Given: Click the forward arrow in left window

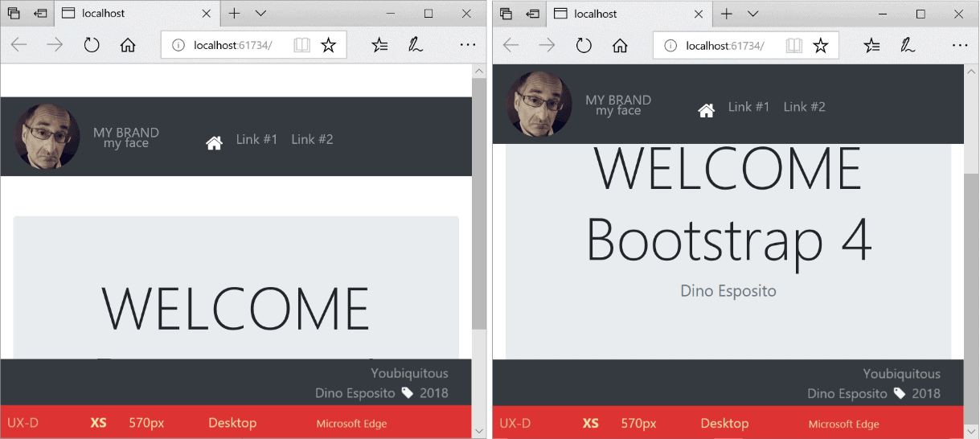Looking at the screenshot, I should click(x=55, y=45).
